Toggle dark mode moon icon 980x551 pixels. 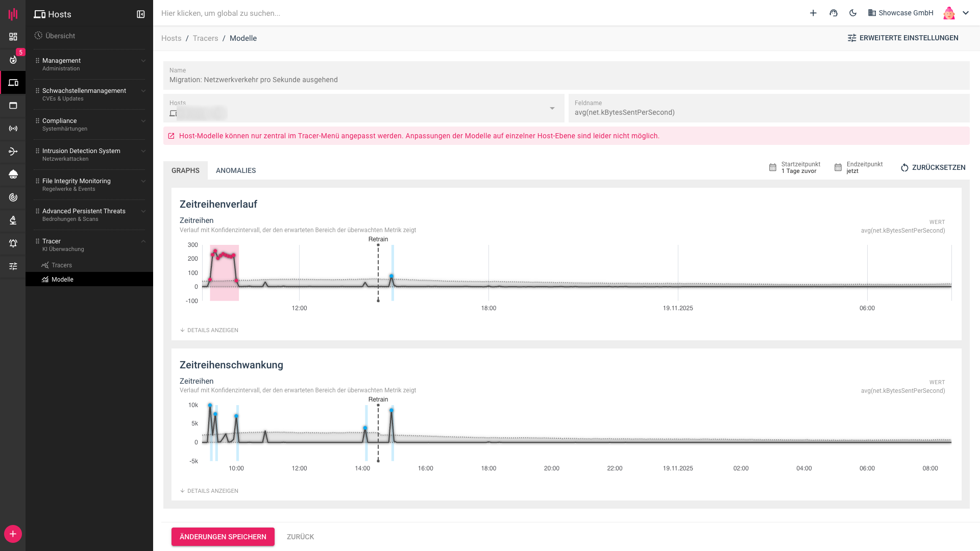853,13
